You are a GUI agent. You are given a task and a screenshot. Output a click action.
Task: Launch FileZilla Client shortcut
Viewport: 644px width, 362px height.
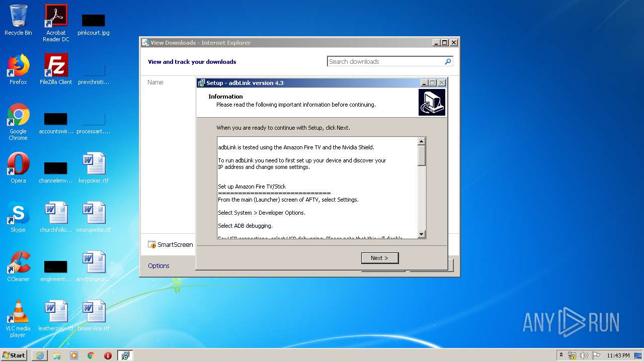[56, 69]
